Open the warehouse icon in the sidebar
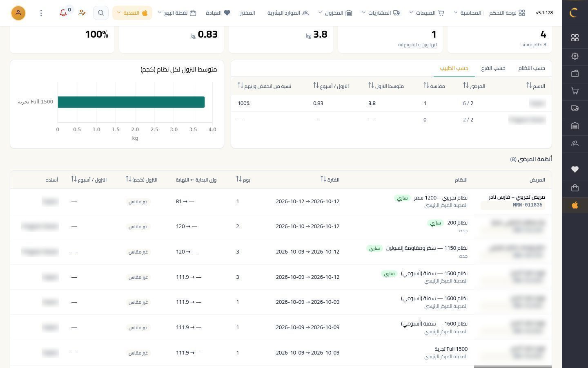The width and height of the screenshot is (588, 368). (575, 126)
